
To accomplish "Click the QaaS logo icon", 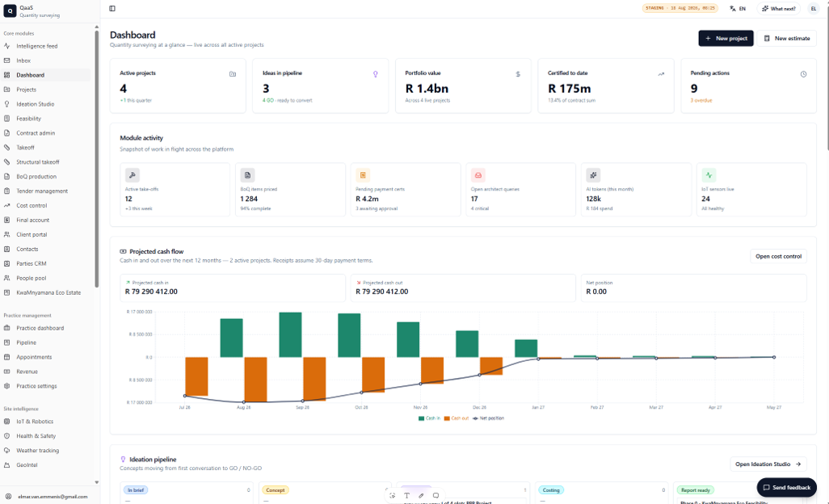I will (10, 10).
